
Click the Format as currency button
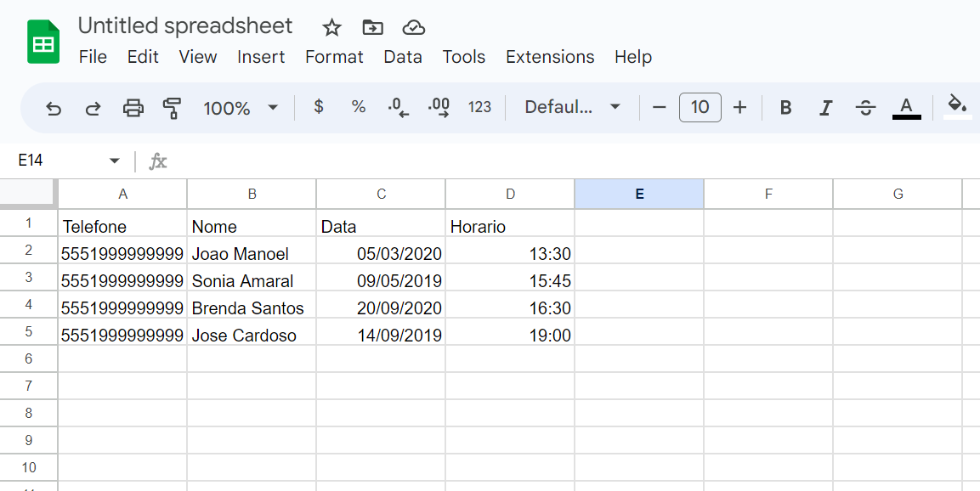319,107
